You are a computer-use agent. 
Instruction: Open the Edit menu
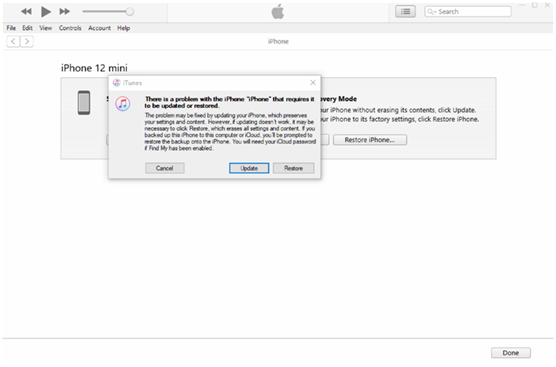pyautogui.click(x=27, y=28)
